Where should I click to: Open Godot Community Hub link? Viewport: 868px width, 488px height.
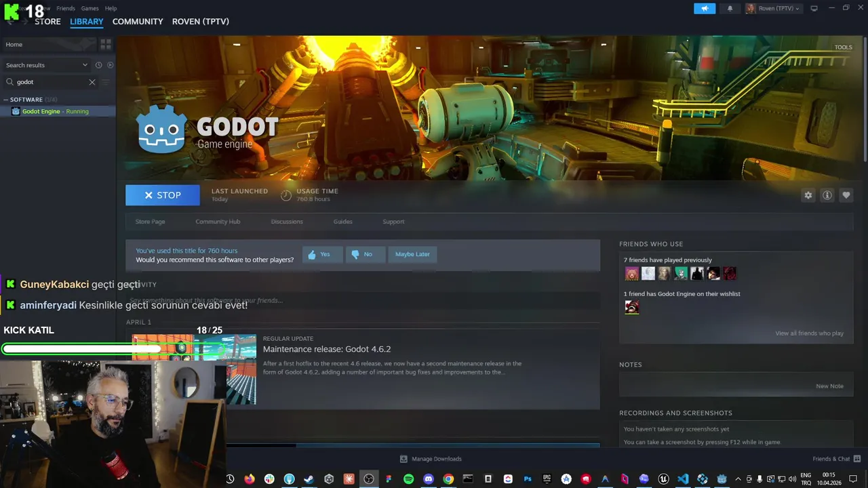[x=218, y=222]
